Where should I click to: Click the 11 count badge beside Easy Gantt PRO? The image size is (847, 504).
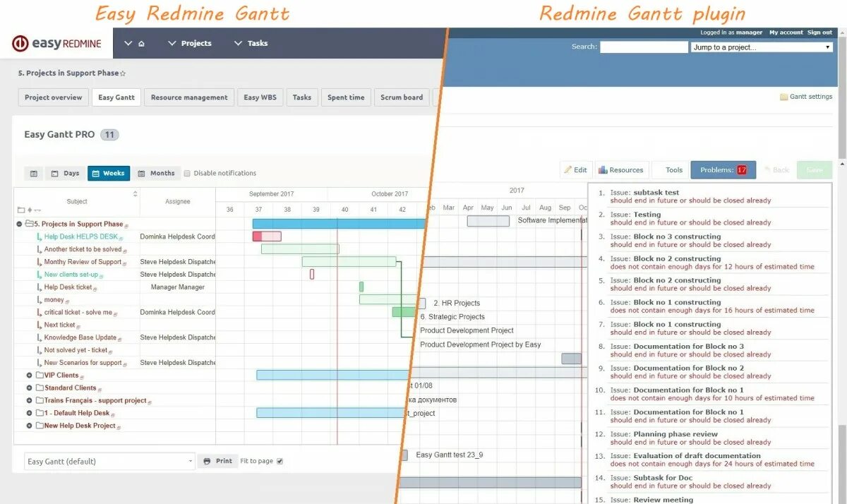pos(109,135)
